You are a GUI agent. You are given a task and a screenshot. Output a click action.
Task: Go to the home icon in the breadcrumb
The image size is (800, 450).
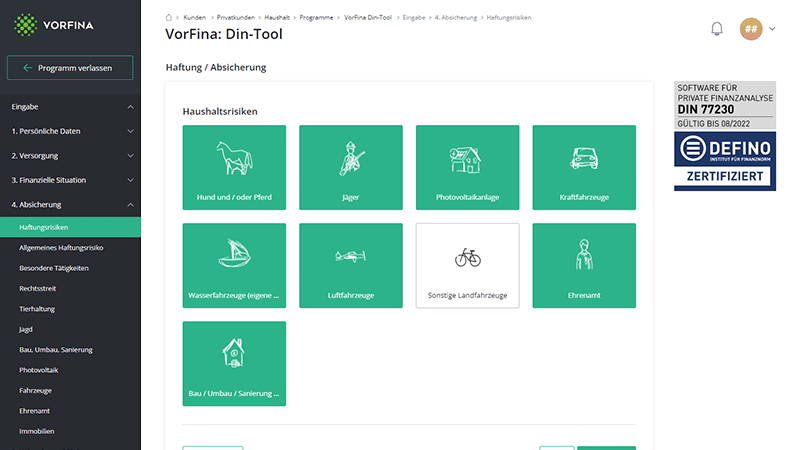coord(169,17)
